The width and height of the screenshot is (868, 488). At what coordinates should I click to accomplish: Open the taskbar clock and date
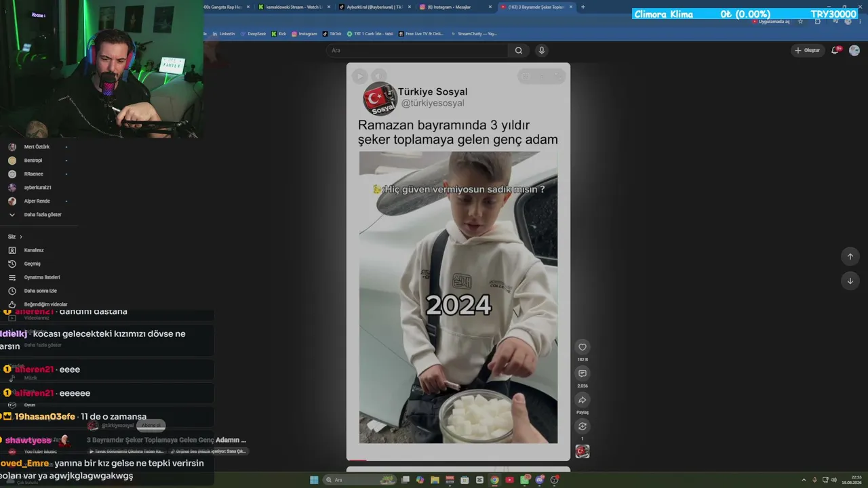click(x=851, y=480)
